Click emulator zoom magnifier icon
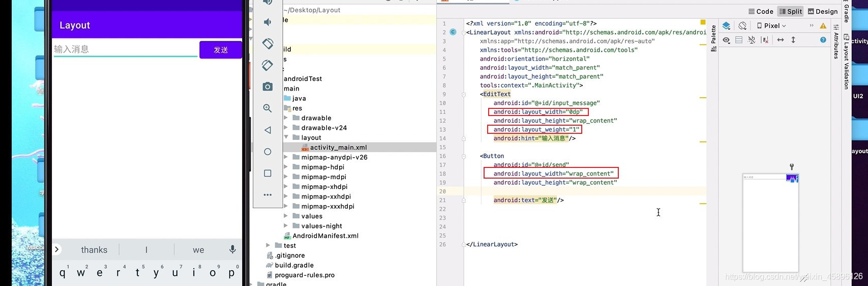 click(x=267, y=108)
